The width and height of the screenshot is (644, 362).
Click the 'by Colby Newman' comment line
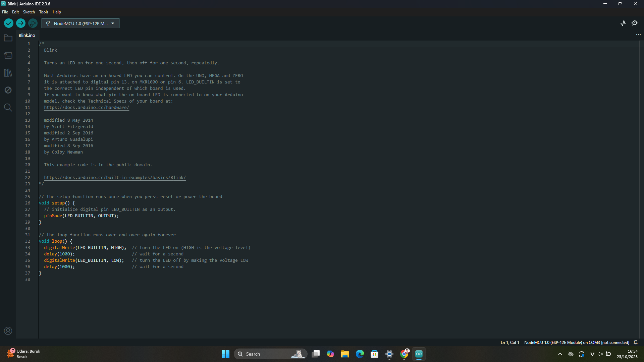(63, 152)
